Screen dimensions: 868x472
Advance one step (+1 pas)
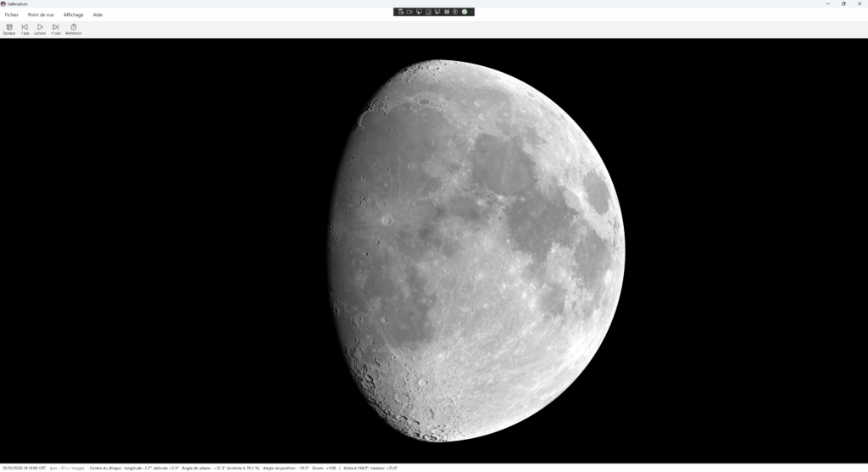tap(55, 30)
